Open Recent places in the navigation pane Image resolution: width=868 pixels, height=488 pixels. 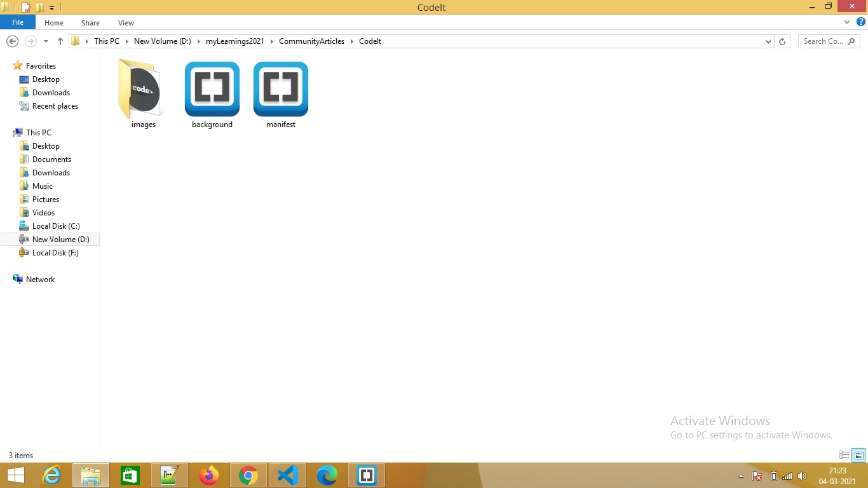(x=55, y=106)
